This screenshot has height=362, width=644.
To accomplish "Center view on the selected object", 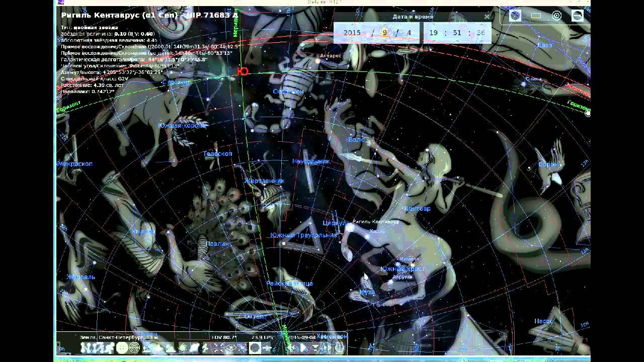I will point(219,347).
